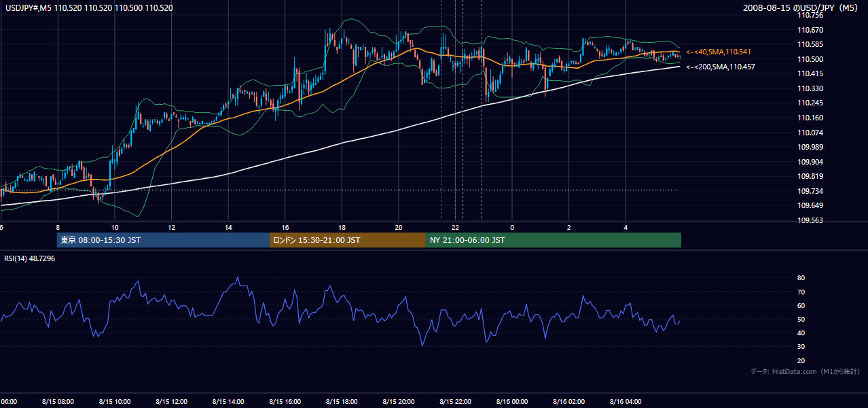This screenshot has width=868, height=408.
Task: Click price axis value 110.160
Action: 810,118
